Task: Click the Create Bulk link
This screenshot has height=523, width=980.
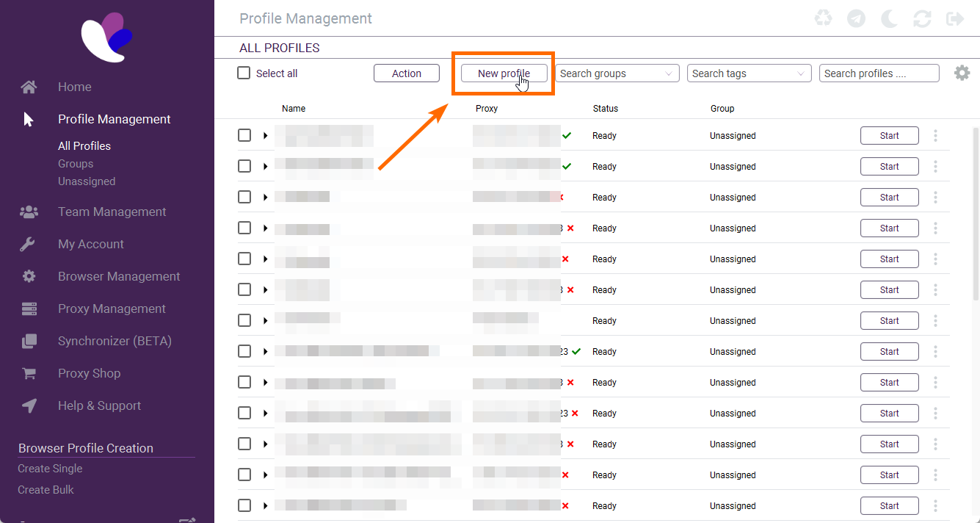Action: 46,490
